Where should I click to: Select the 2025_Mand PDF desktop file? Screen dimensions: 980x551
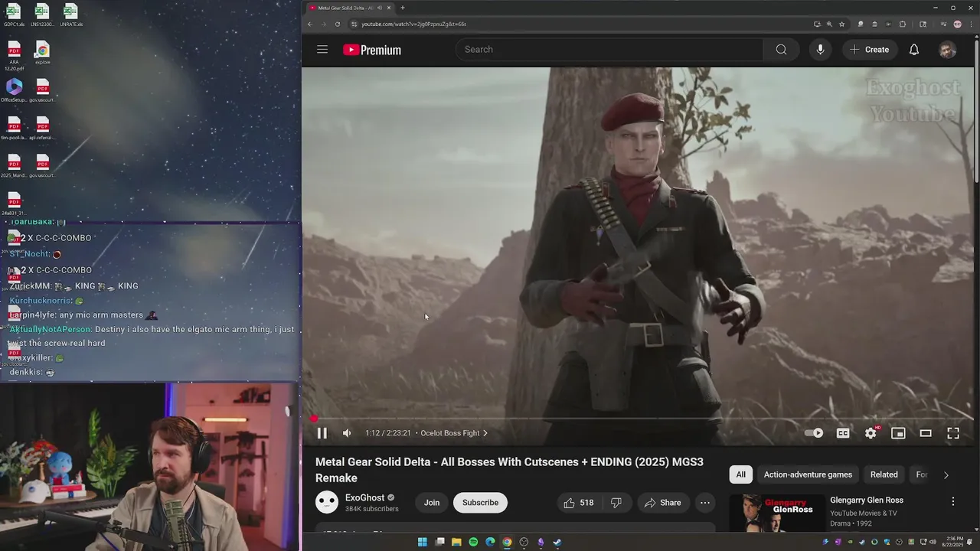tap(14, 166)
